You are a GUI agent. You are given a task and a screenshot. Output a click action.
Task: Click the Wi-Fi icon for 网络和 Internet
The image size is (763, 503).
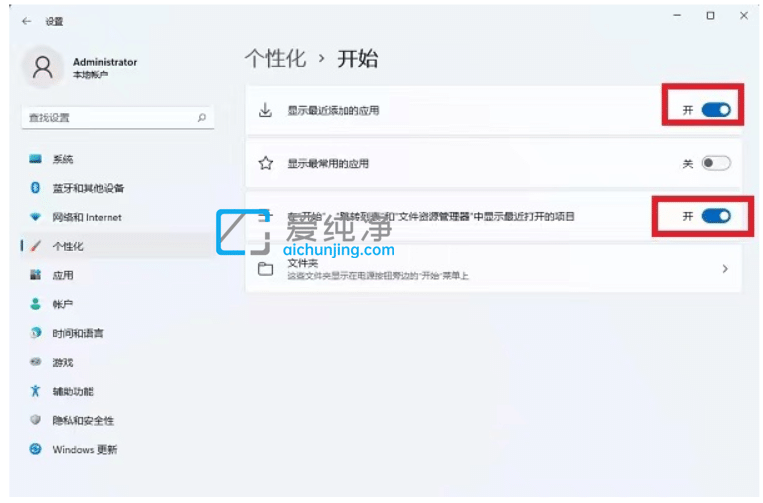pos(35,217)
